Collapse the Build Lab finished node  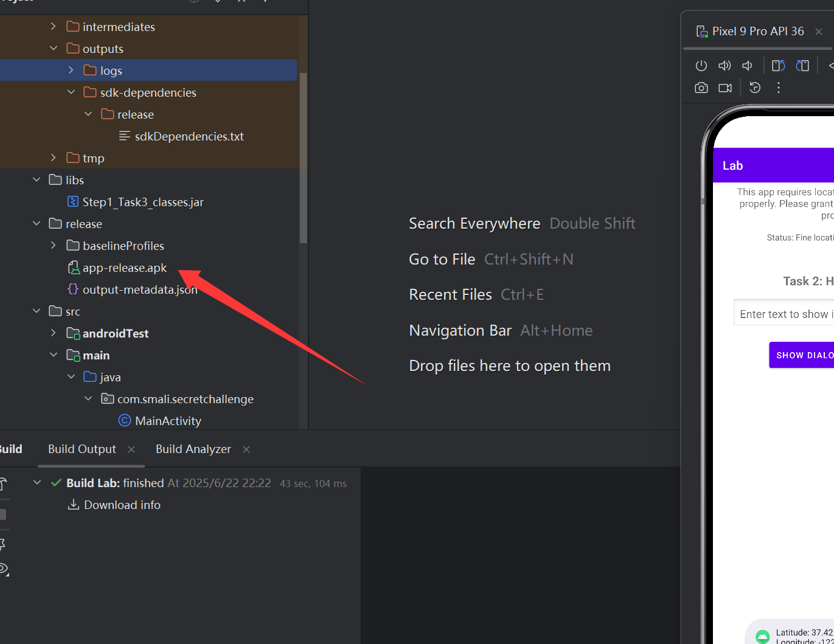click(x=37, y=483)
